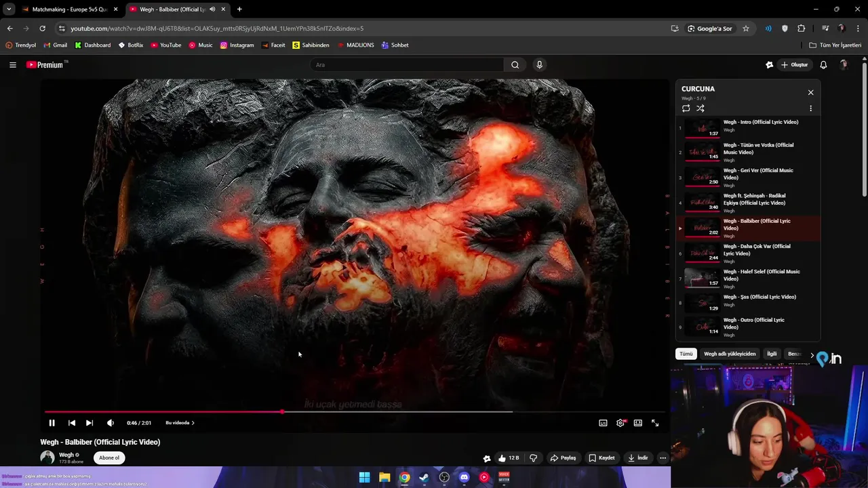Image resolution: width=868 pixels, height=488 pixels.
Task: Mute the video player volume
Action: [x=111, y=423]
